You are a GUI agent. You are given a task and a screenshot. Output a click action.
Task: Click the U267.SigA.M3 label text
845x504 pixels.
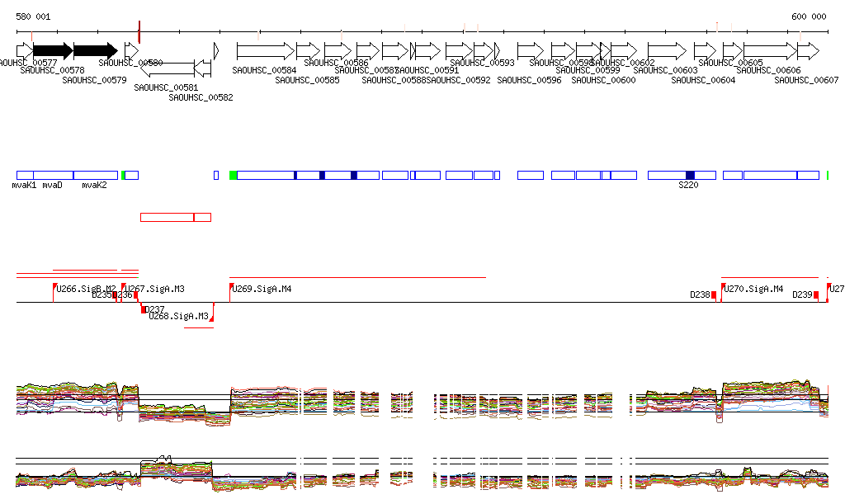point(155,290)
